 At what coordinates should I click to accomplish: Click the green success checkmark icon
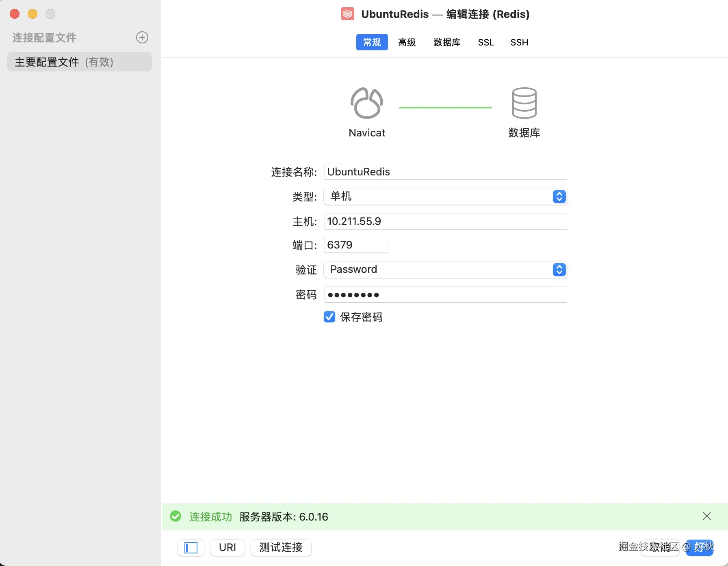coord(175,516)
